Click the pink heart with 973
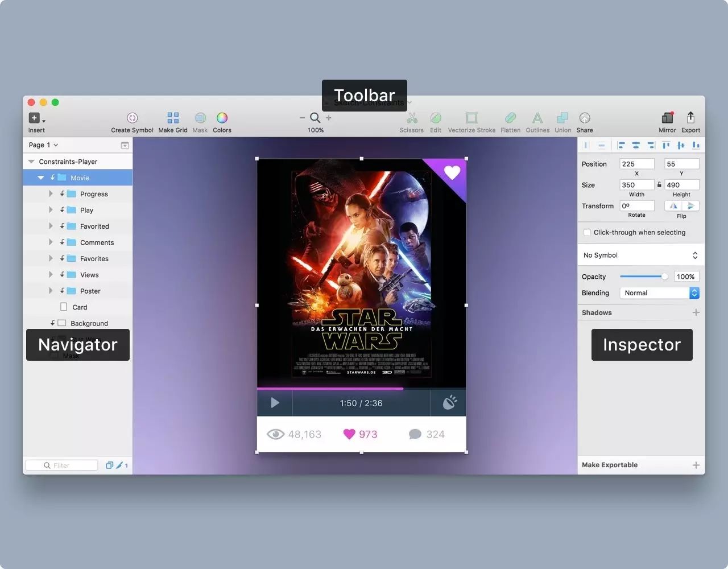The height and width of the screenshot is (569, 728). click(349, 434)
